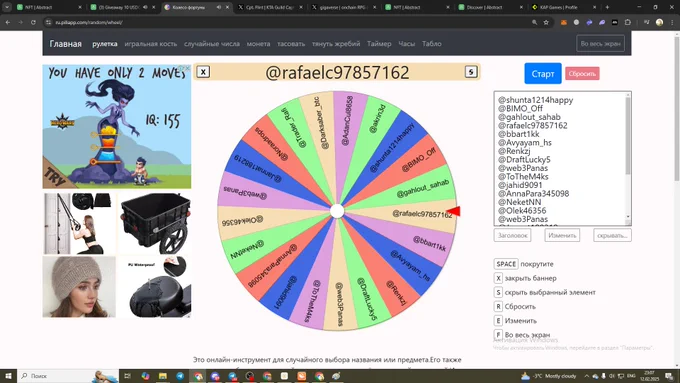680x383 pixels.
Task: Open the тянуть жребий page
Action: pos(336,44)
